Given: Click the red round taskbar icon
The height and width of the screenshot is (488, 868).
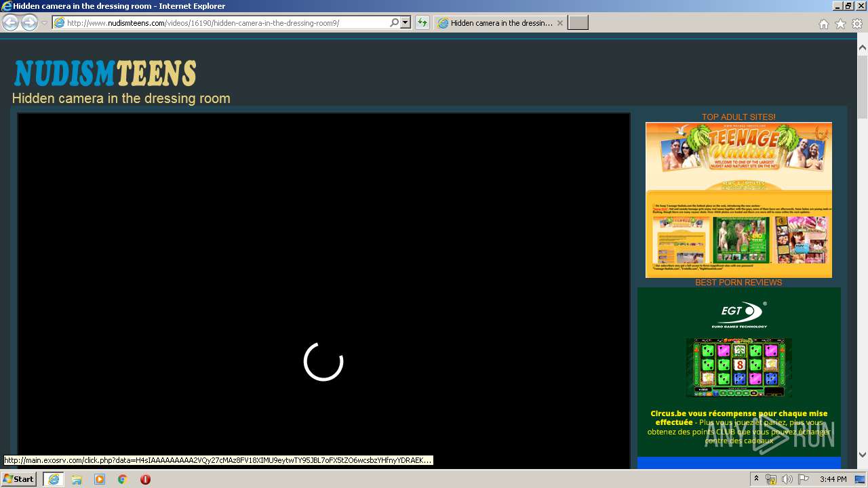Looking at the screenshot, I should [x=145, y=479].
